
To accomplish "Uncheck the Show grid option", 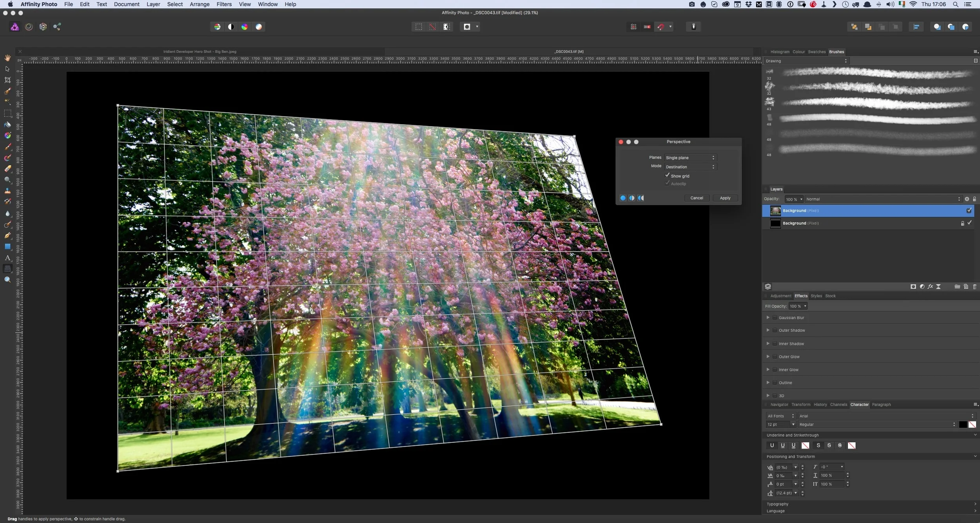I will (668, 176).
